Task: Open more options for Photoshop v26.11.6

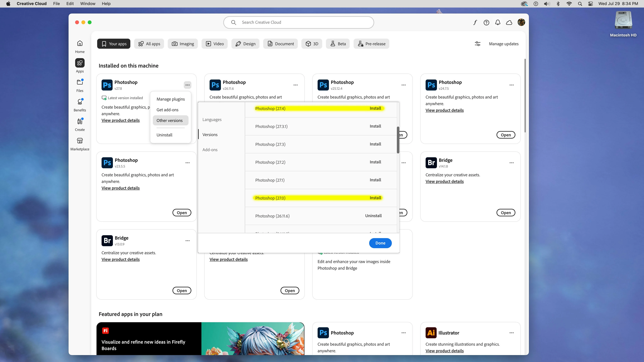Action: coord(295,85)
